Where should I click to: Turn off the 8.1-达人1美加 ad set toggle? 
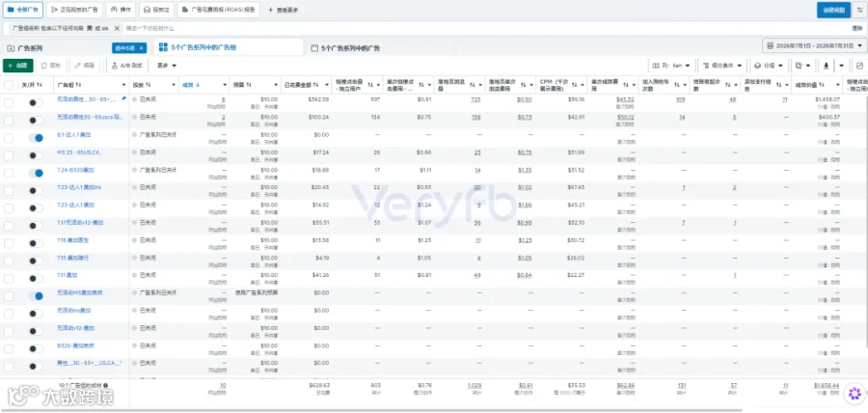tap(36, 138)
